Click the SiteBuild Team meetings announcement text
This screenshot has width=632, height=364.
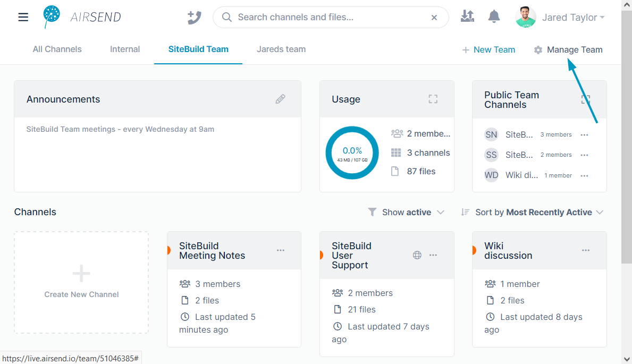[120, 129]
